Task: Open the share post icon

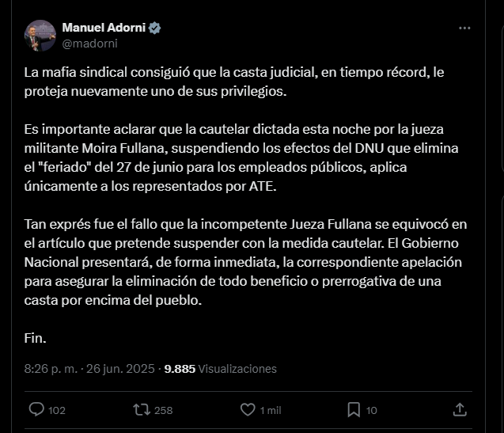Action: tap(459, 409)
